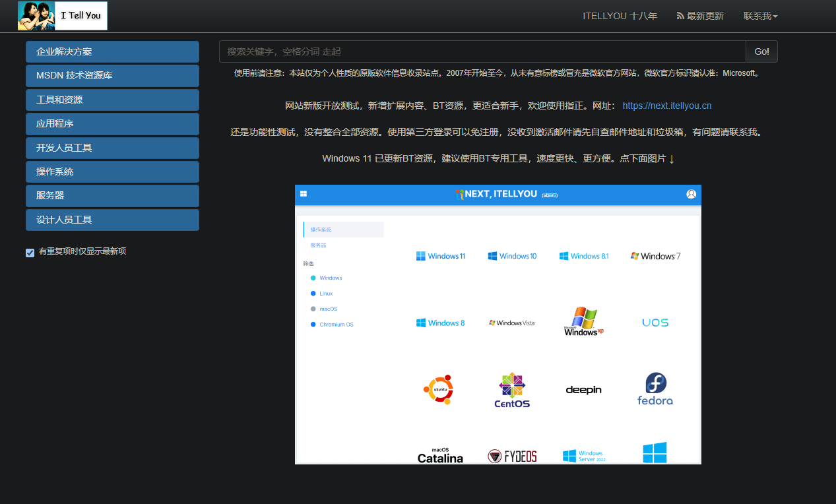Open the ITELLYOU 十八年 navigation link

click(620, 16)
